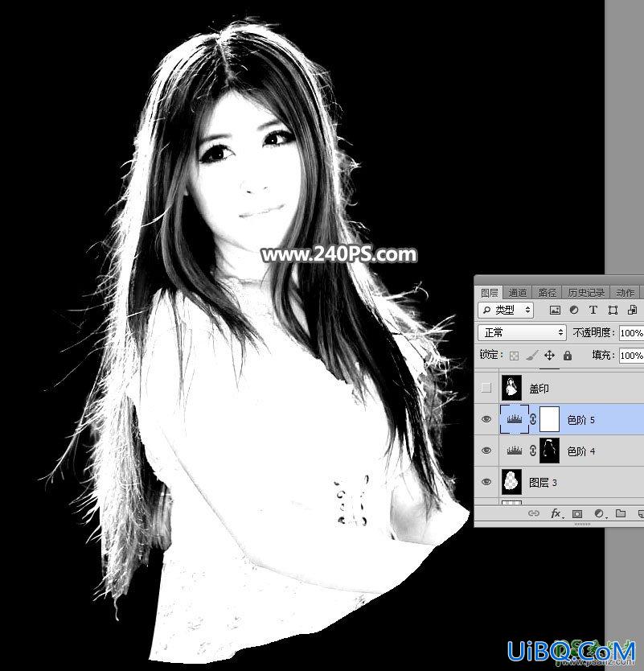Click Levels adjustment icon of 色阶 5

(x=515, y=419)
